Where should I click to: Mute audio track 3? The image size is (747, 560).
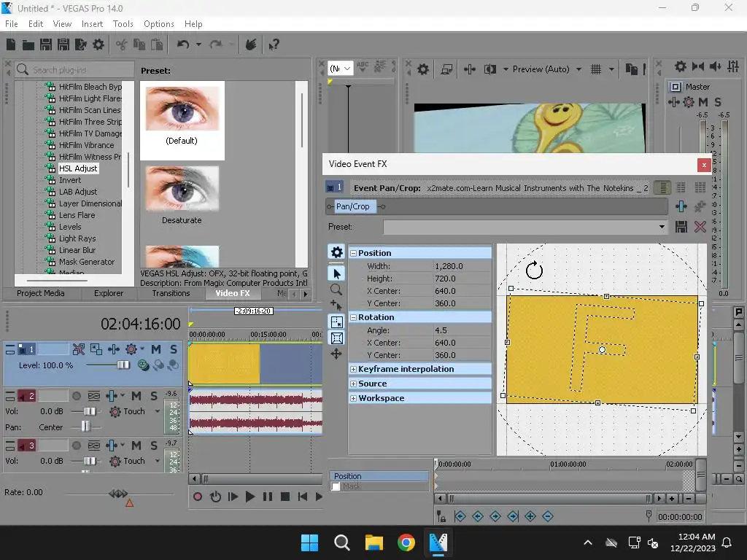pos(136,446)
